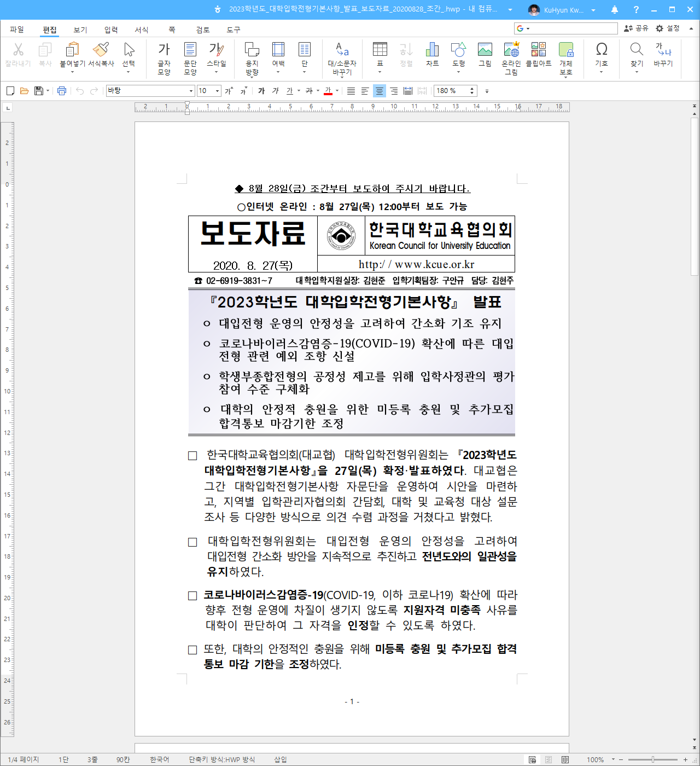Viewport: 700px width, 766px height.
Task: Open the 도구 tab
Action: 234,30
